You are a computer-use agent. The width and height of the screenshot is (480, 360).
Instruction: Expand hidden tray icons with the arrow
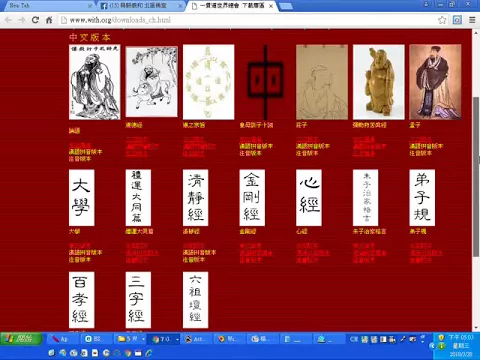click(432, 346)
